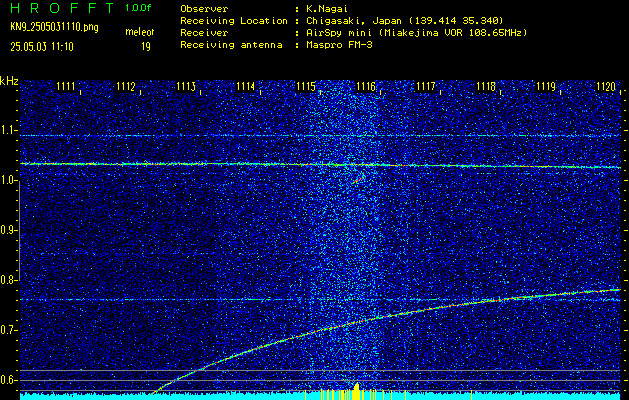Click the 0.9 frequency axis label

(8, 230)
